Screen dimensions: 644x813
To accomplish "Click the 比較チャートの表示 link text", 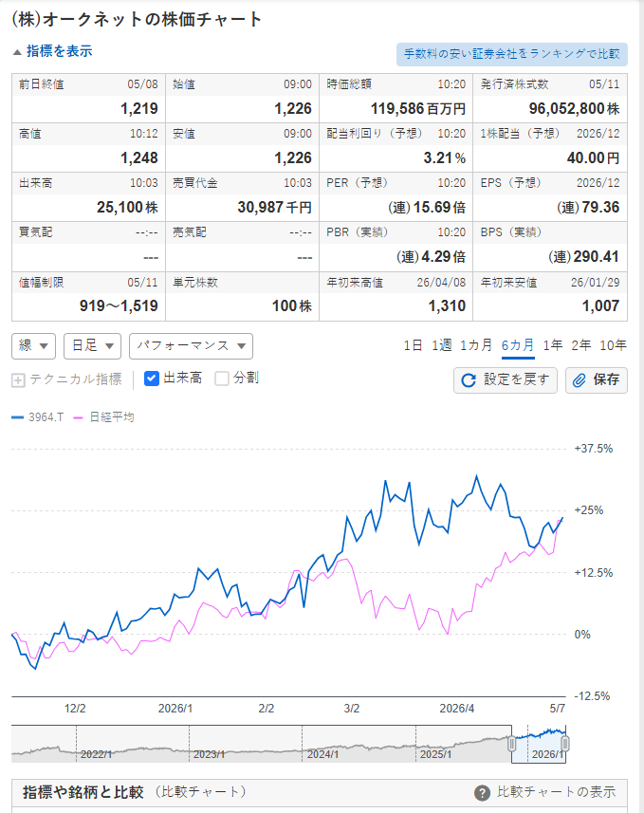I will pos(557,792).
